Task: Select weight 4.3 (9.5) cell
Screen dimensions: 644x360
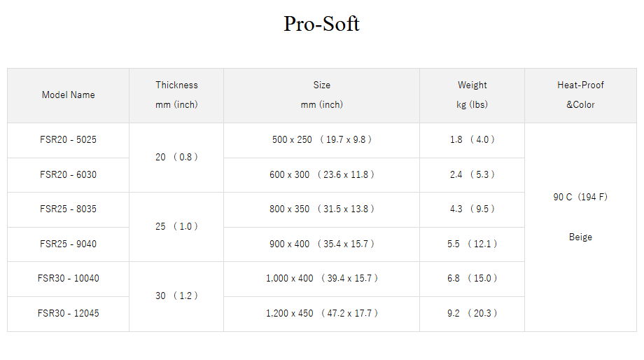Action: [x=472, y=209]
